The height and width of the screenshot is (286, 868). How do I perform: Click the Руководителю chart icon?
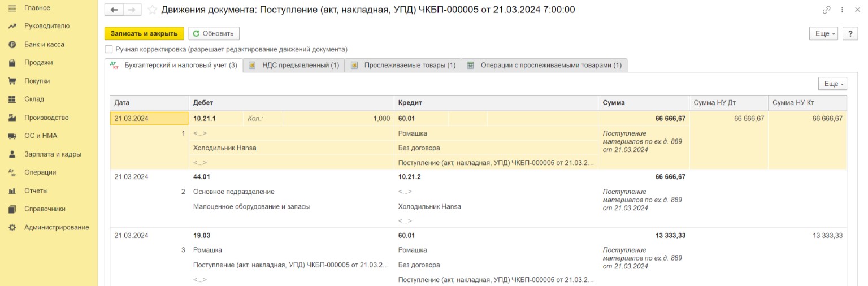point(12,26)
